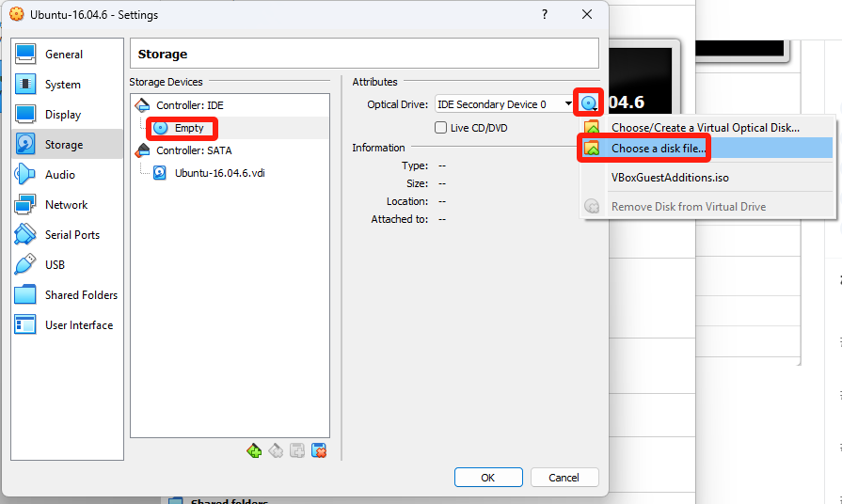Select Remove Disk from Virtual Drive

[707, 207]
